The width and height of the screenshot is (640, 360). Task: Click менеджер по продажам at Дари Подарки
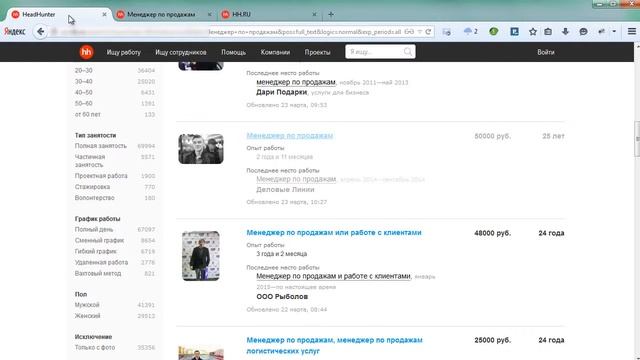[x=296, y=82]
